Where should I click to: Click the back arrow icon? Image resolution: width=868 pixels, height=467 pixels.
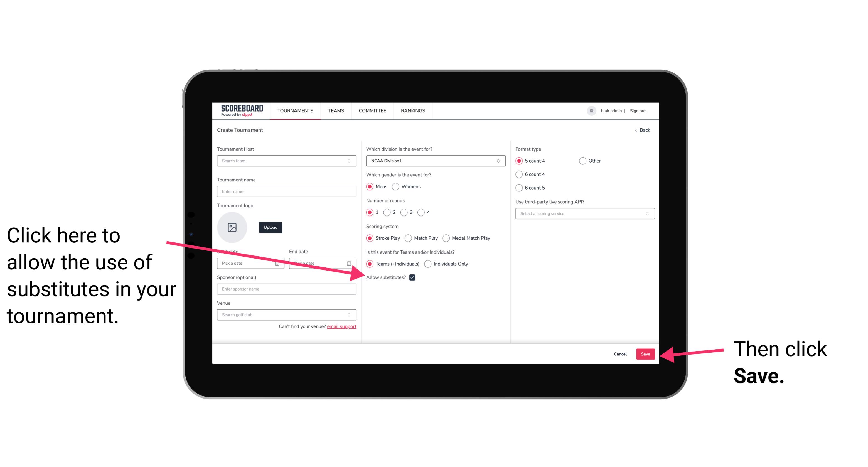coord(636,130)
